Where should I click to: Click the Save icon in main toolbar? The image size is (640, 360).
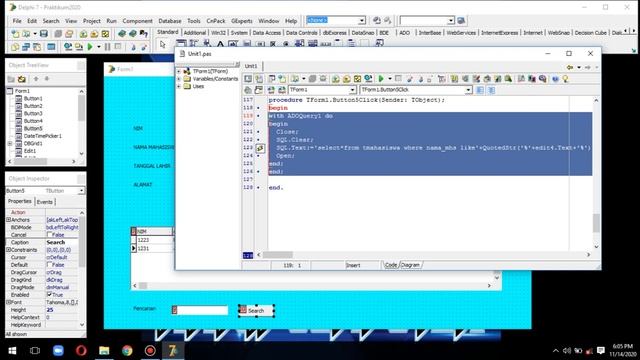[44, 34]
